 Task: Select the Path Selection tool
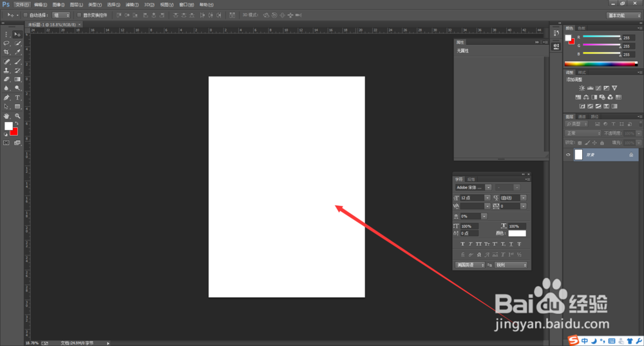[6, 107]
